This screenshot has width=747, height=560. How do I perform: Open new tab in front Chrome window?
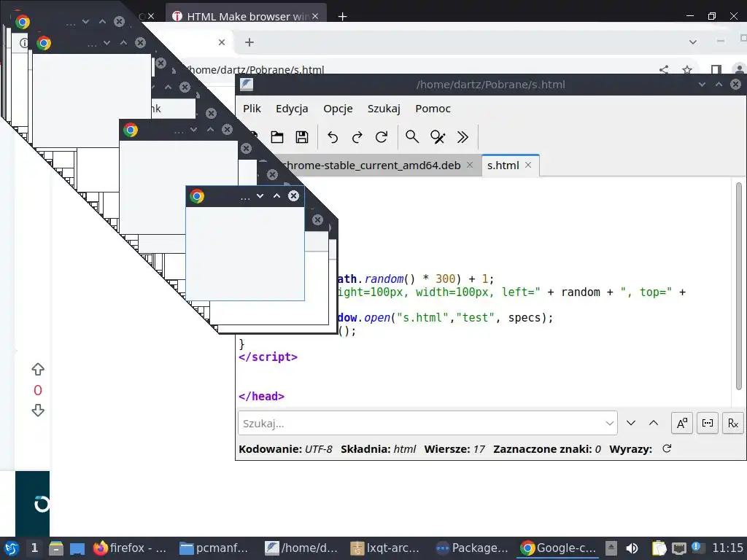[x=249, y=42]
